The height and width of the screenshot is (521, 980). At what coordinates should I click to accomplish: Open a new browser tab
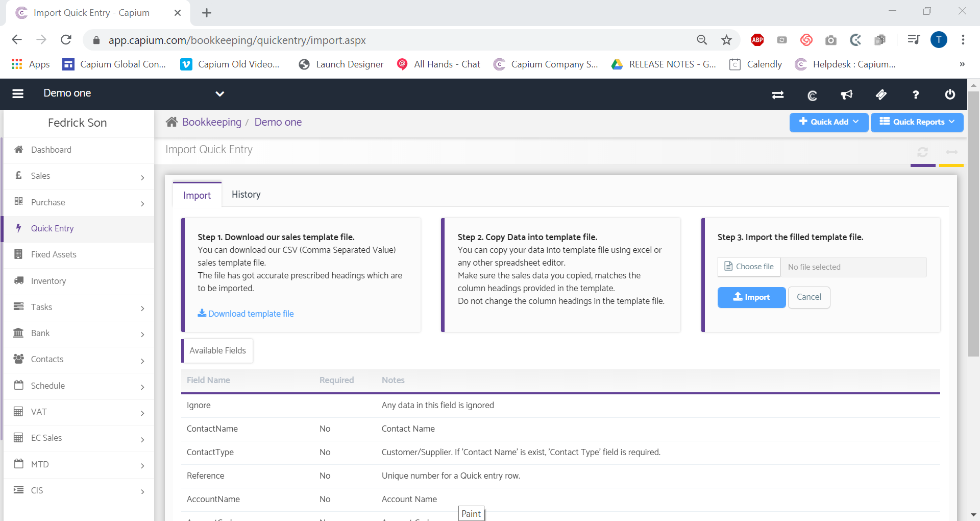pos(207,13)
